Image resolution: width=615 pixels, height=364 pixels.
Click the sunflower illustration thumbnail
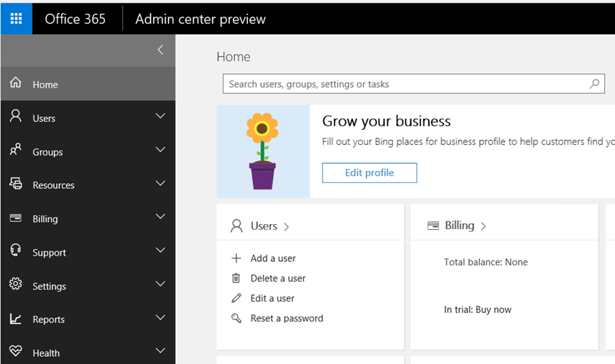(263, 151)
